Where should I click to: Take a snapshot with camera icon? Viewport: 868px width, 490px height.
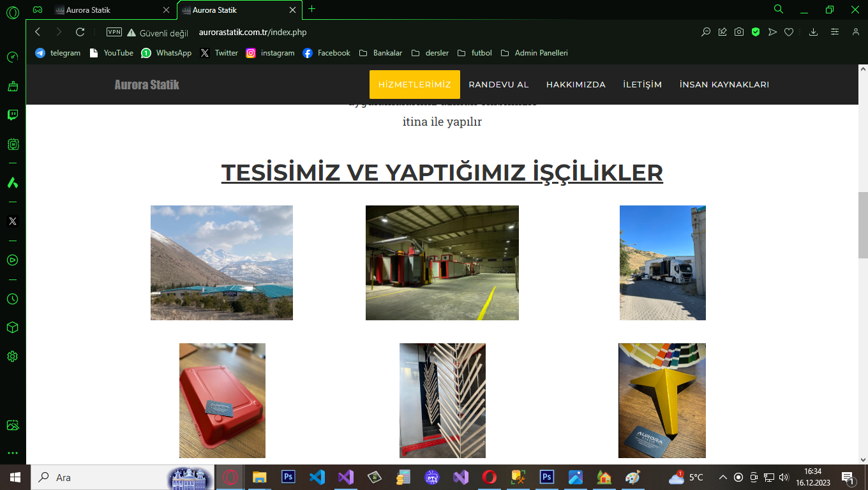[739, 32]
